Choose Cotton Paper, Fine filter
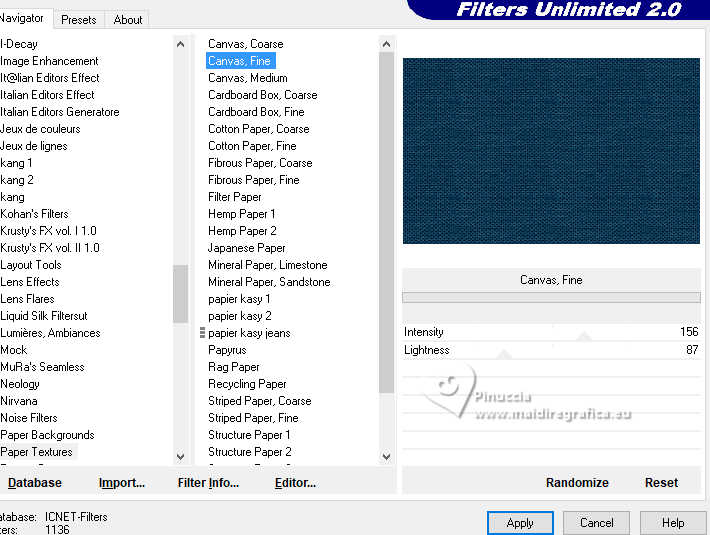The image size is (710, 535). (252, 146)
